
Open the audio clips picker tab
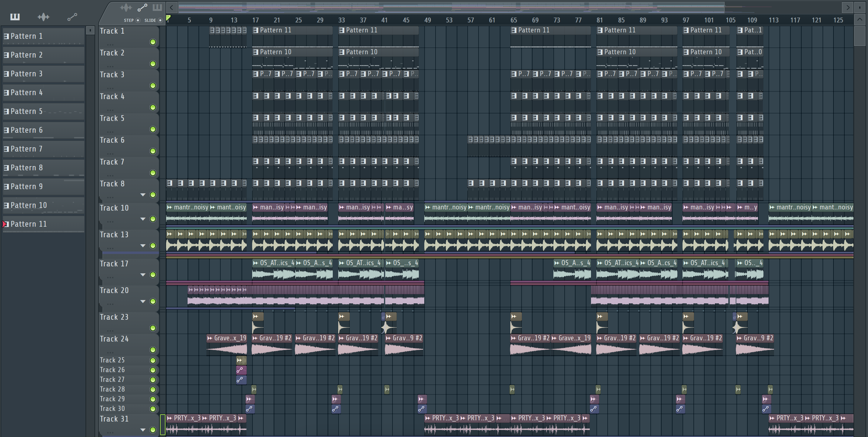(43, 16)
